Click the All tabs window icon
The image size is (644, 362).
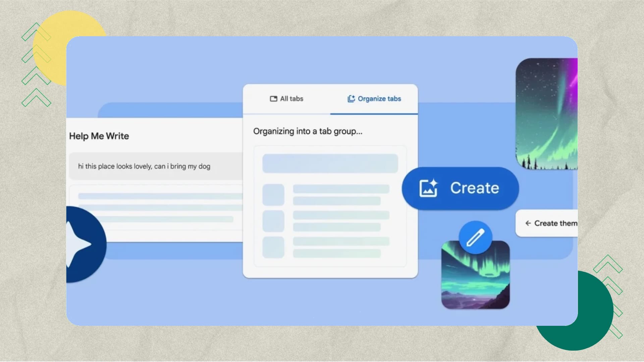(x=273, y=99)
